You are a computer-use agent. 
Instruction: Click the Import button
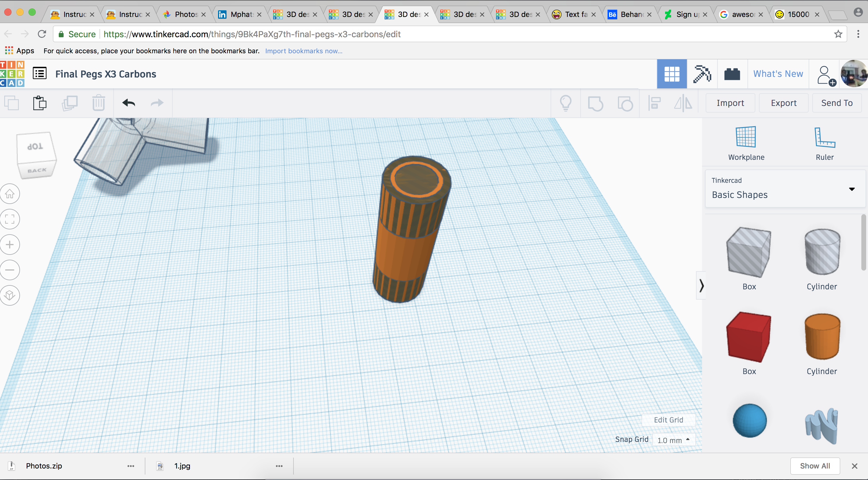click(730, 103)
